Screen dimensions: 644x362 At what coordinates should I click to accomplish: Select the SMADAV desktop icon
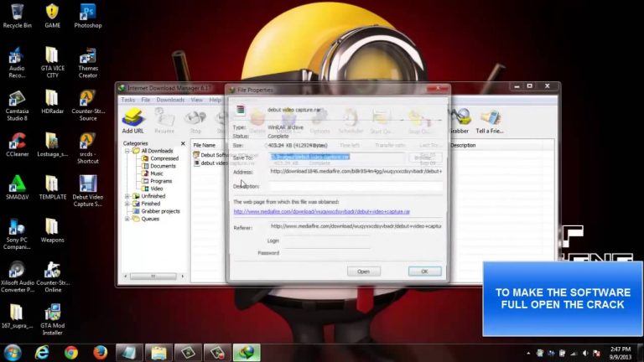click(x=17, y=188)
